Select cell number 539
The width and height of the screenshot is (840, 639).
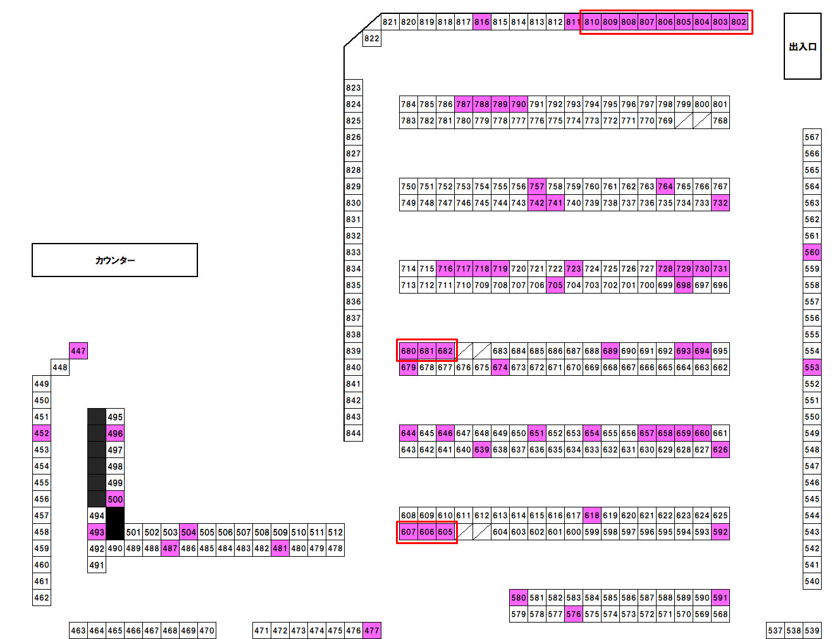[x=812, y=631]
